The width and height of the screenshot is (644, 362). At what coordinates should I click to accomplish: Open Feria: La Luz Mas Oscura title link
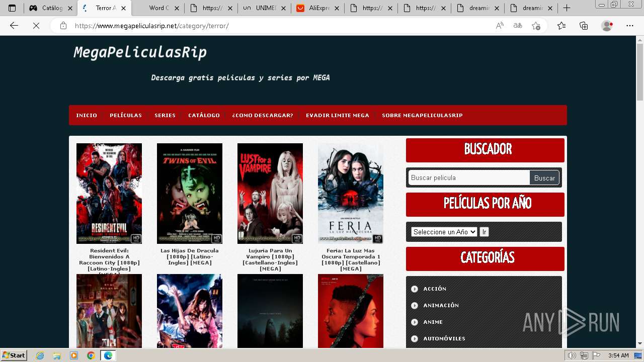pyautogui.click(x=351, y=259)
